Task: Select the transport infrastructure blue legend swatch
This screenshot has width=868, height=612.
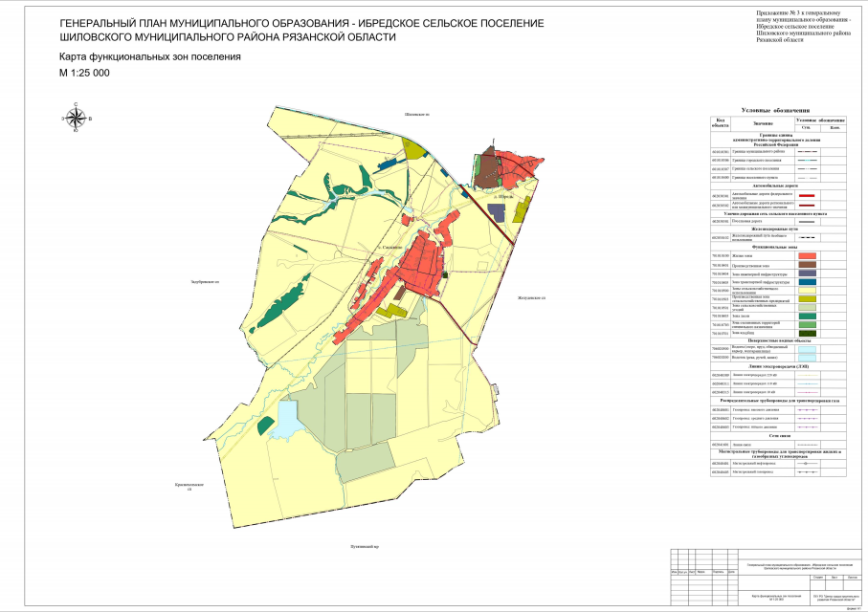Action: [x=806, y=282]
